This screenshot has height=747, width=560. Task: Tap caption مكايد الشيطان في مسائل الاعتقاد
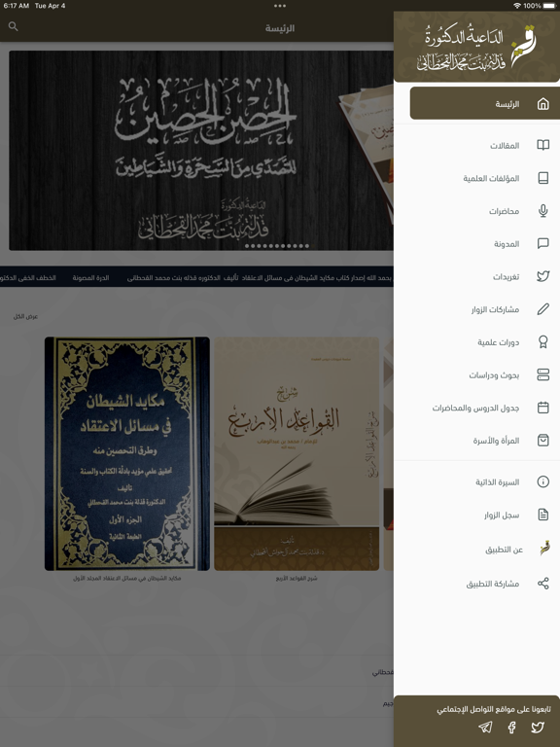(127, 579)
